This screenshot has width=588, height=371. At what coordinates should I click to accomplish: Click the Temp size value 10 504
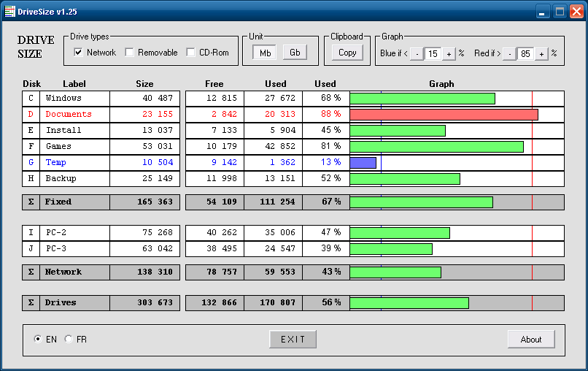[x=158, y=162]
